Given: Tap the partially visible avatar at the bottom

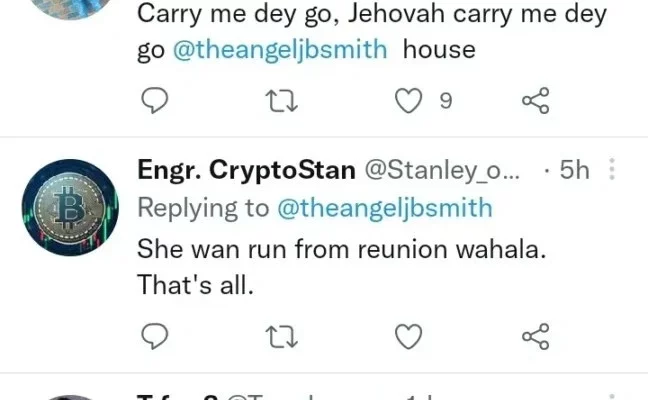Looking at the screenshot, I should pos(70,395).
